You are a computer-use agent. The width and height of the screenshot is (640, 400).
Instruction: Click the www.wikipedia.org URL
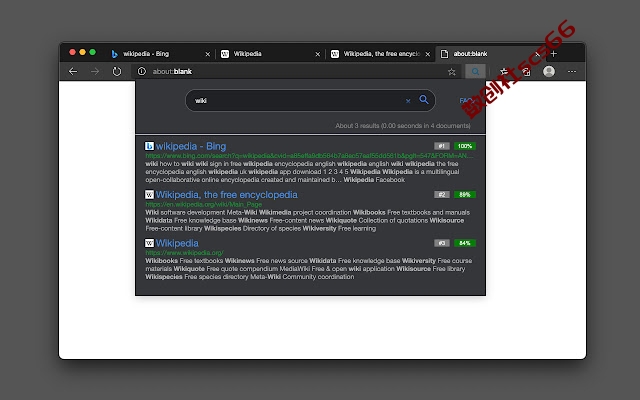[184, 253]
